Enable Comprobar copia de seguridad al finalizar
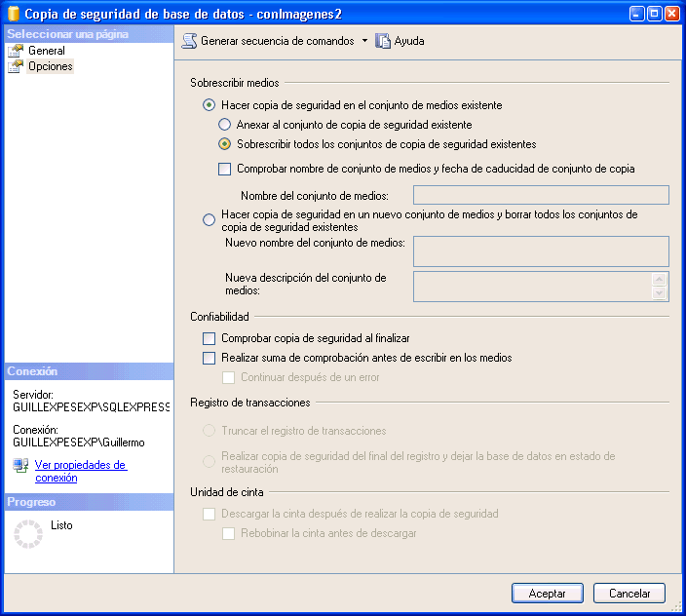686x616 pixels. 210,338
